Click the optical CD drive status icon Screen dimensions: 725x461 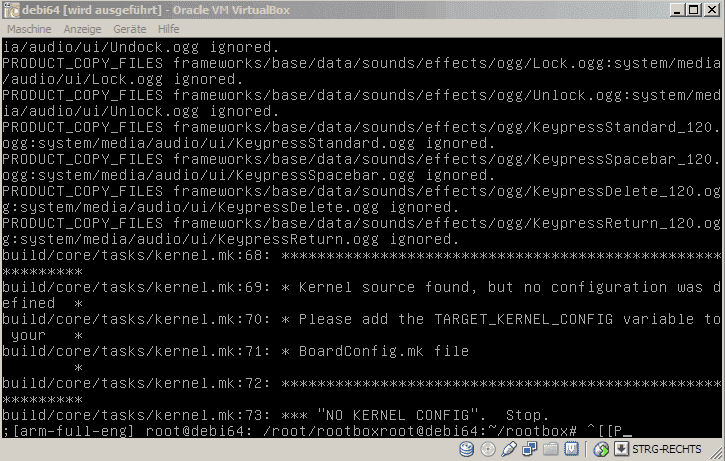pos(488,449)
